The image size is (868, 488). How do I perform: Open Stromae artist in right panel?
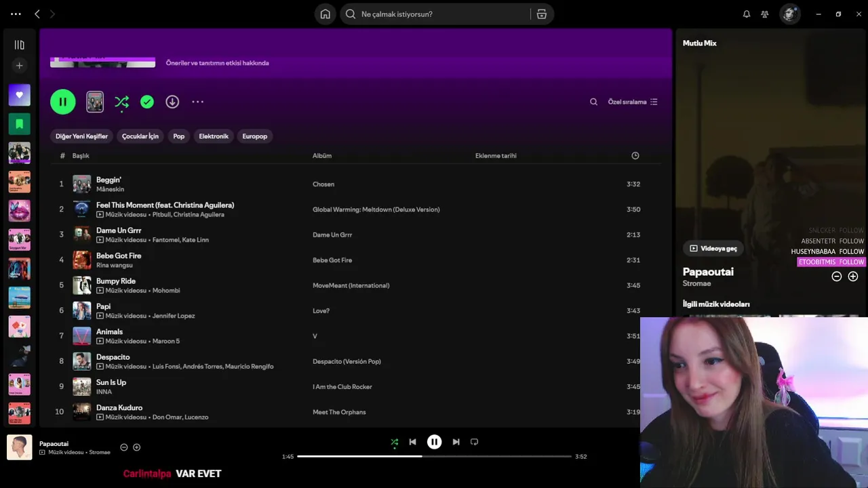[696, 283]
